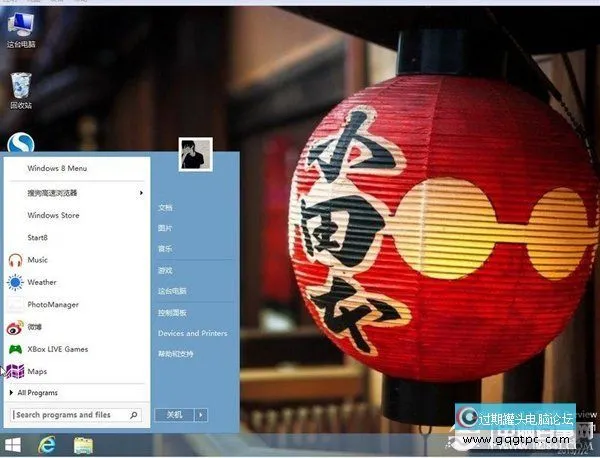Open the Maps app
Image resolution: width=600 pixels, height=458 pixels.
click(37, 372)
